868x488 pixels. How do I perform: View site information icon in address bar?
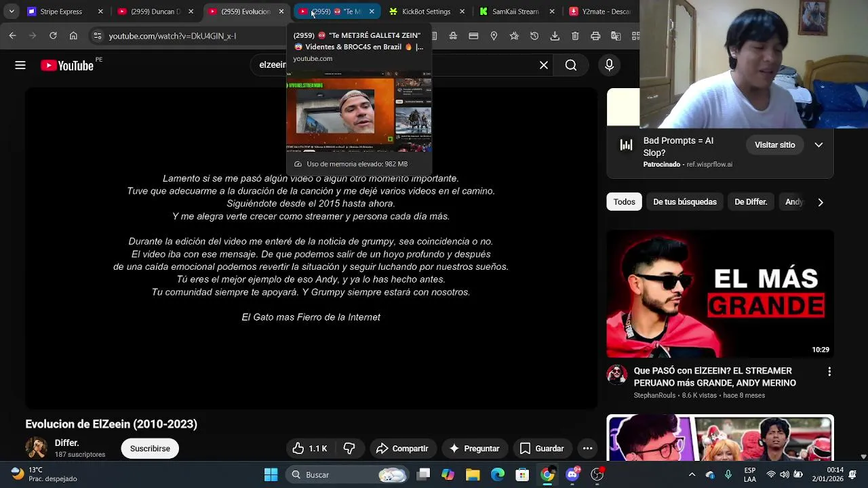tap(98, 36)
